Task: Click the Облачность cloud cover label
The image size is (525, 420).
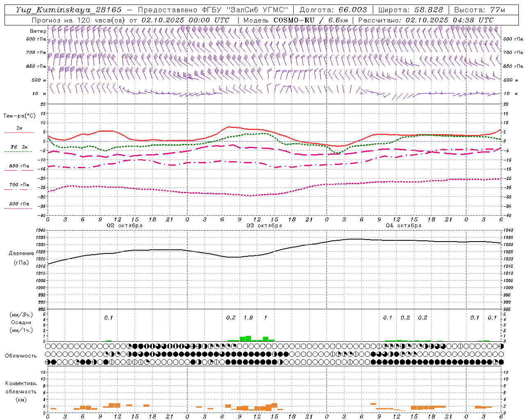Action: [x=21, y=356]
